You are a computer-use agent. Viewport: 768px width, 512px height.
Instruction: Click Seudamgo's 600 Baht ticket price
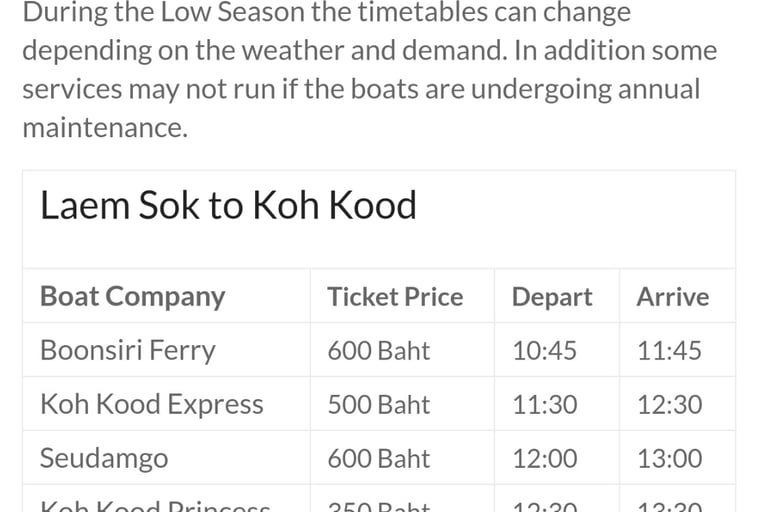click(378, 459)
